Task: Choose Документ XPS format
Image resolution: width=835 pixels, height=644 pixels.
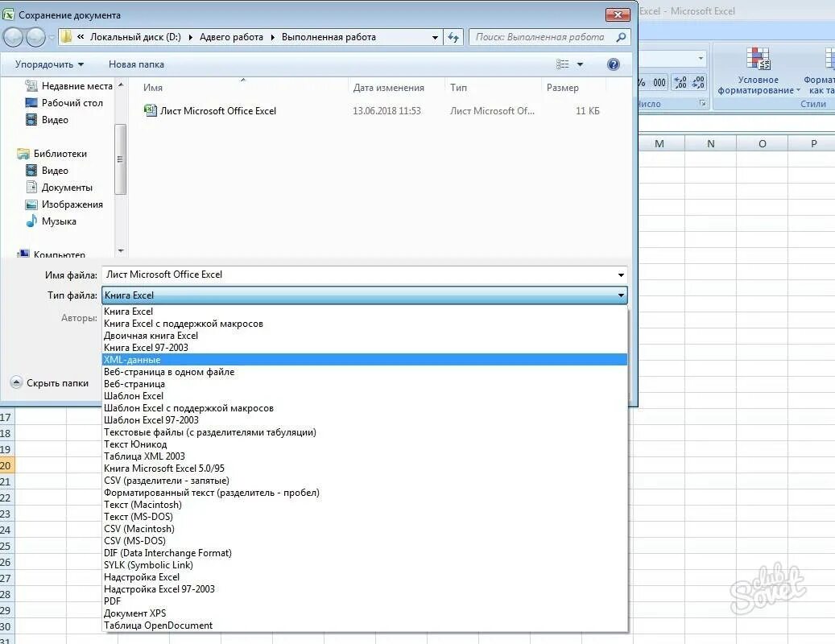Action: 365,613
